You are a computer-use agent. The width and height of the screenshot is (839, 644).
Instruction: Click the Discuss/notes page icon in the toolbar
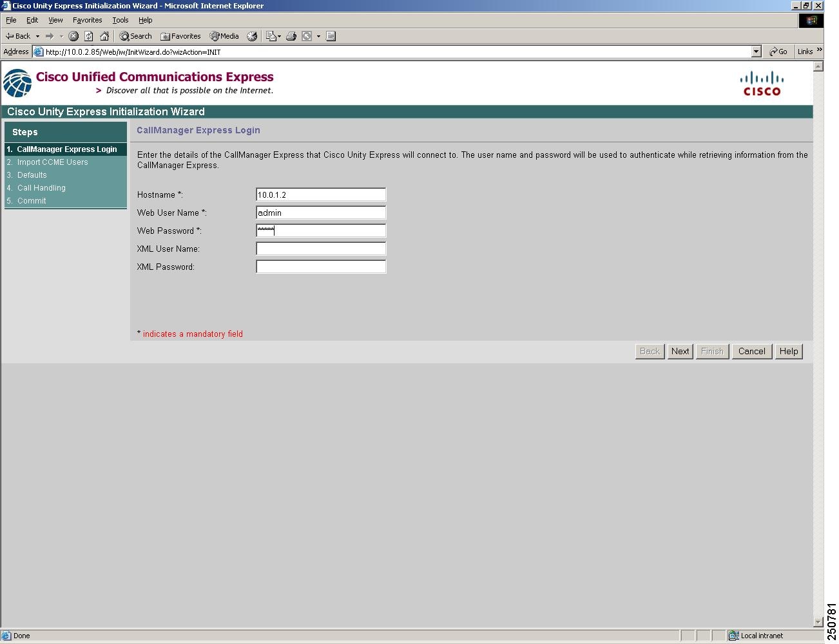tap(331, 36)
